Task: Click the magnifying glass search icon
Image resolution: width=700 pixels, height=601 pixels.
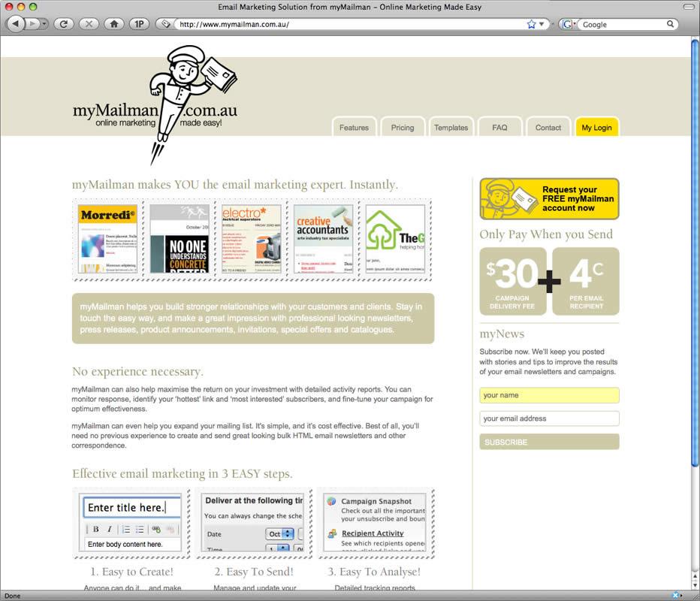Action: coord(670,24)
